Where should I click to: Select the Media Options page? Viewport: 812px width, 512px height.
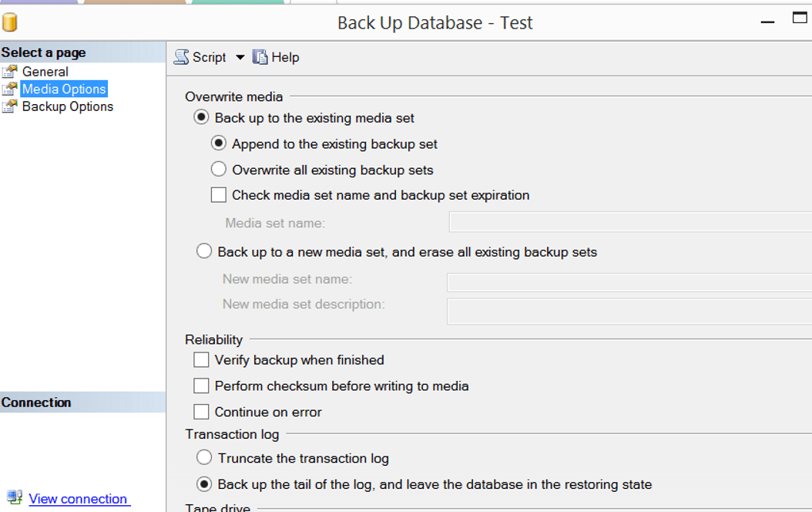(64, 89)
